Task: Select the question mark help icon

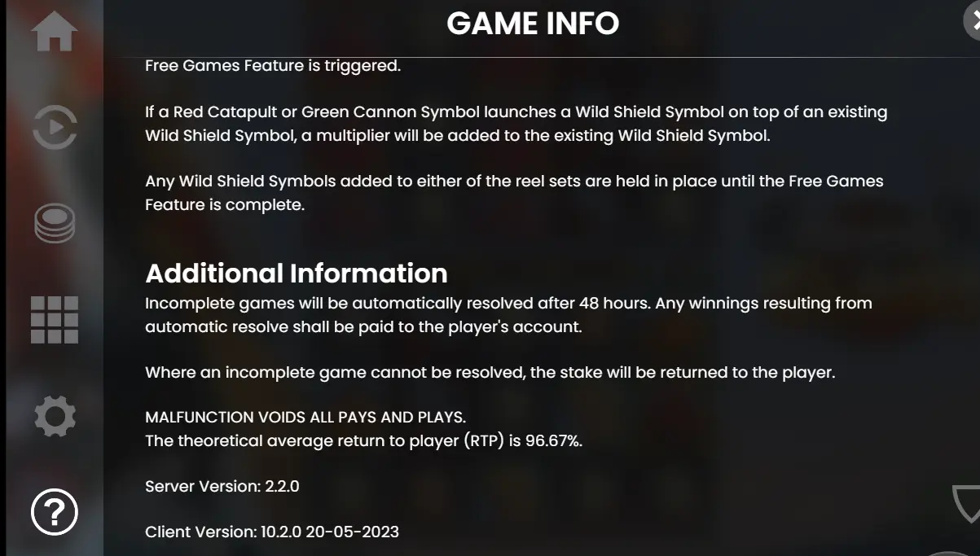Action: coord(55,512)
